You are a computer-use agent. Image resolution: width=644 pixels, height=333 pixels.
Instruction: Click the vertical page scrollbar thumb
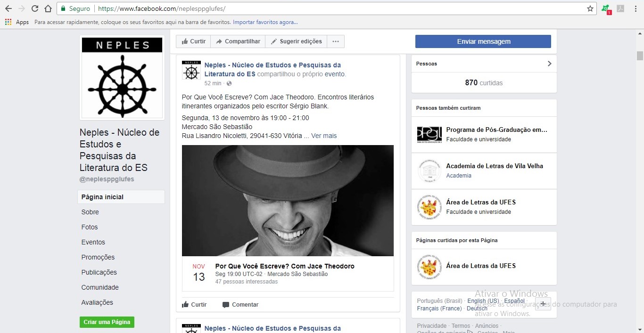pyautogui.click(x=640, y=56)
